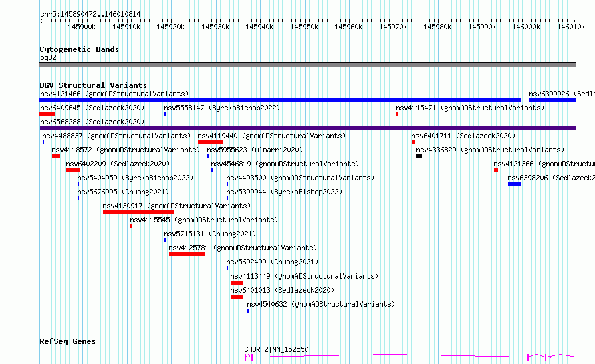595x364 pixels.
Task: Click nsv6401013 (Sedlazeck2020) label
Action: (282, 290)
